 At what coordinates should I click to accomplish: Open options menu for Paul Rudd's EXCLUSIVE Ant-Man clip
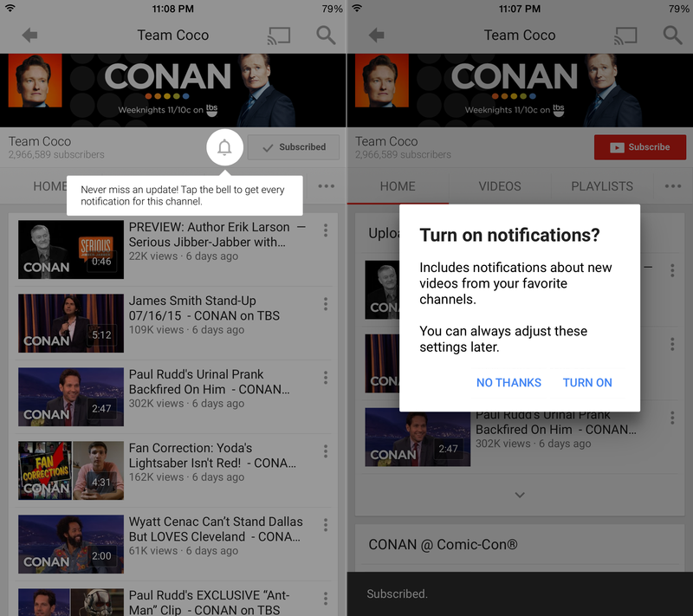pyautogui.click(x=326, y=599)
